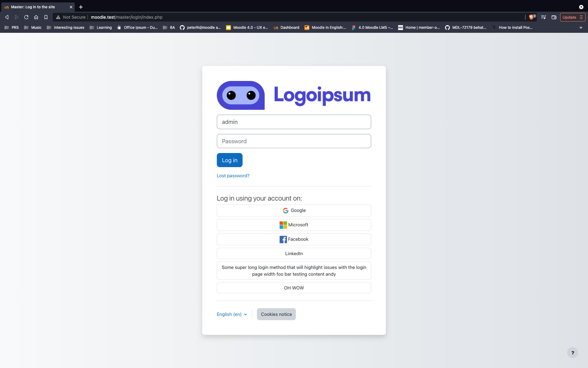Image resolution: width=588 pixels, height=368 pixels.
Task: Click the Update browser button
Action: pos(573,17)
